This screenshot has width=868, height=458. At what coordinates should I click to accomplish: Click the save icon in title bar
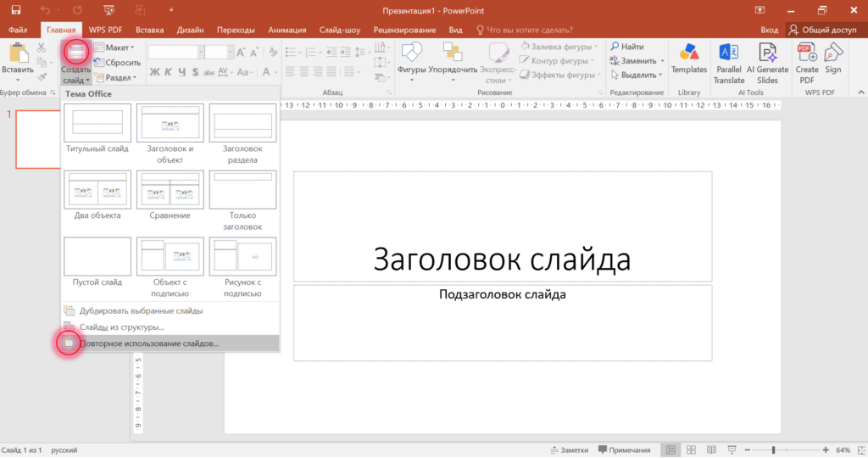coord(16,10)
